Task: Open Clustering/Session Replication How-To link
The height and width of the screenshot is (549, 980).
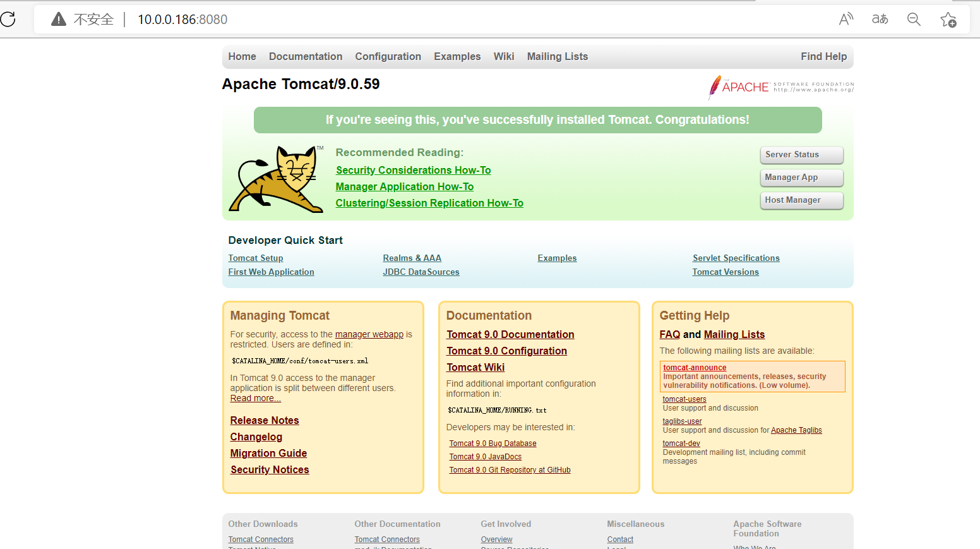Action: click(x=429, y=203)
